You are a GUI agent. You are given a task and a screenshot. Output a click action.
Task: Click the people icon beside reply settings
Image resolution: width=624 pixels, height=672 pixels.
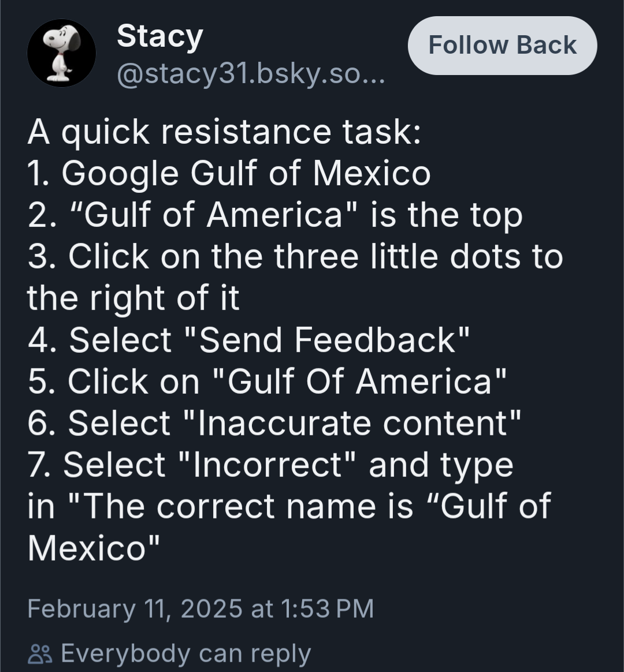pos(39,654)
